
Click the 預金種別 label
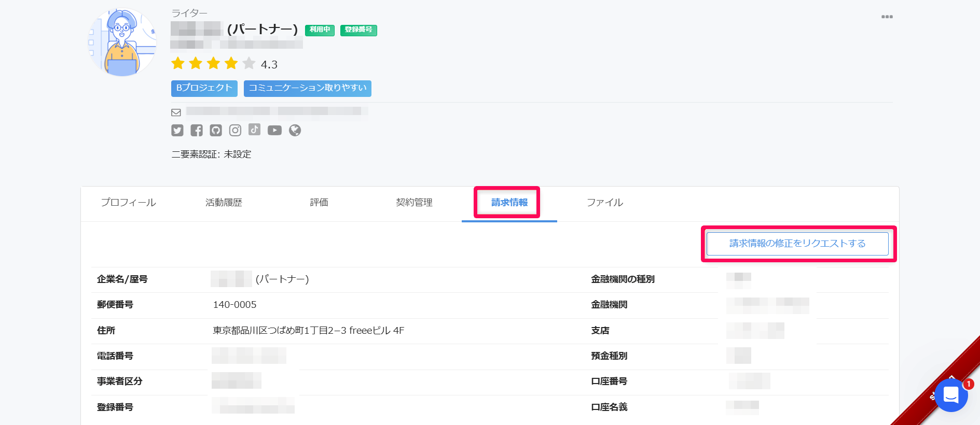point(609,356)
